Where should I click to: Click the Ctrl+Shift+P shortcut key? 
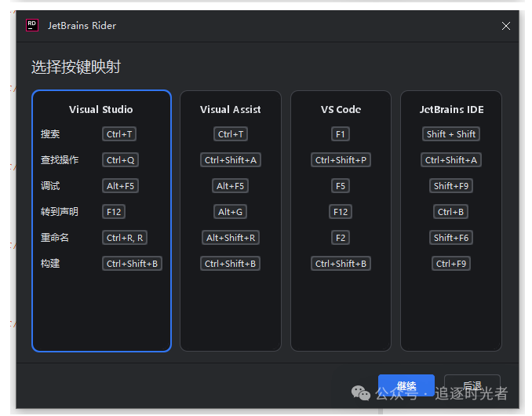[341, 160]
